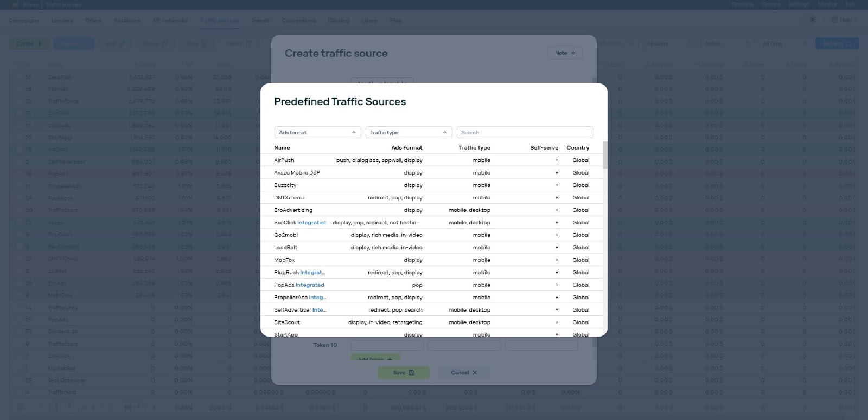Click the Traffic Type column header
The image size is (868, 420).
[475, 147]
